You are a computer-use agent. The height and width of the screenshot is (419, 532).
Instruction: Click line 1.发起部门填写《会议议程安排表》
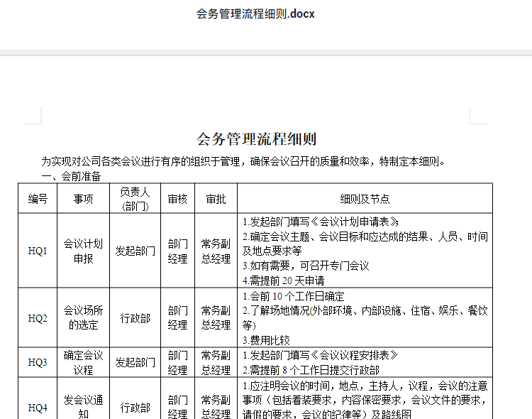pos(321,355)
